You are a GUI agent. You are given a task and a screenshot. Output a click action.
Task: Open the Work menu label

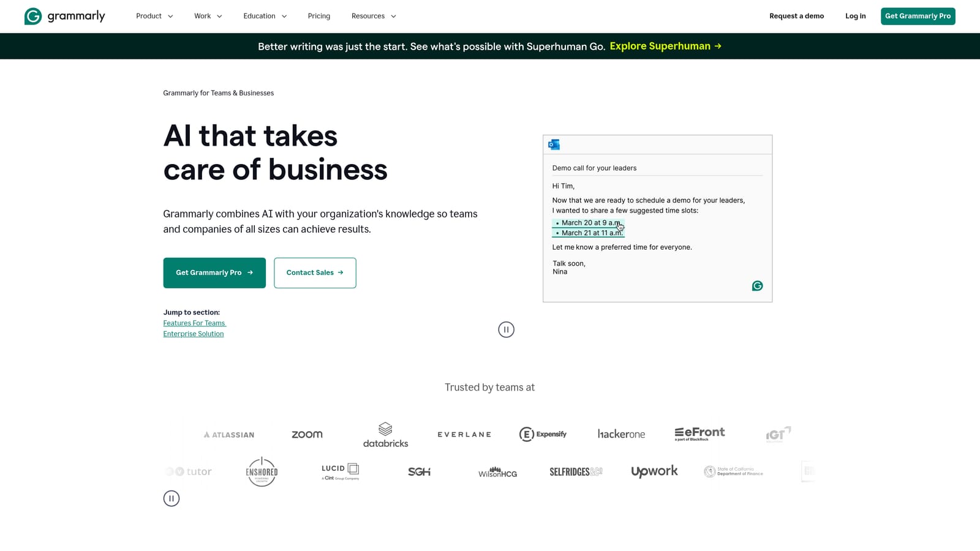202,16
